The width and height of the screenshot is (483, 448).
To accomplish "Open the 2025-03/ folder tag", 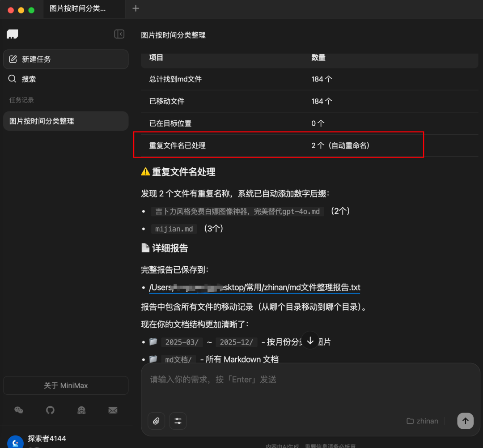I will coord(182,342).
